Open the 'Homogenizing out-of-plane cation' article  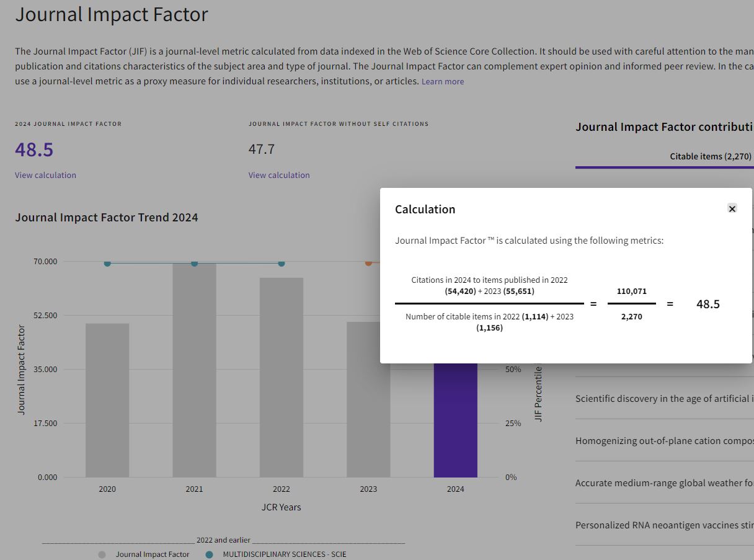coord(665,441)
